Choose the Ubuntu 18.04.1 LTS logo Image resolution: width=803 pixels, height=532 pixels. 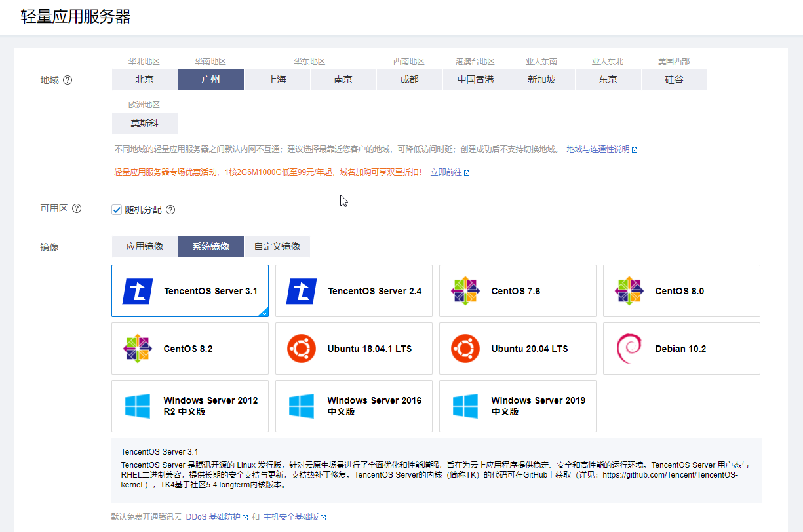pyautogui.click(x=302, y=349)
